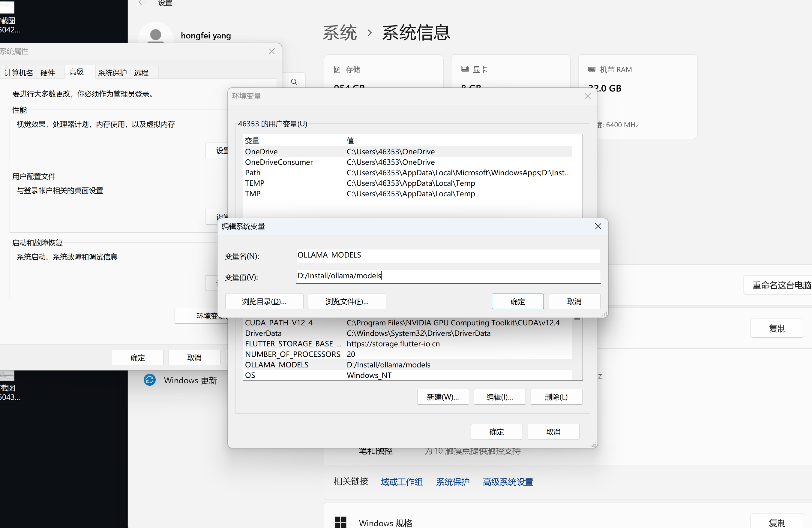Click the search magnifier icon in Settings
Image resolution: width=812 pixels, height=528 pixels.
[294, 82]
